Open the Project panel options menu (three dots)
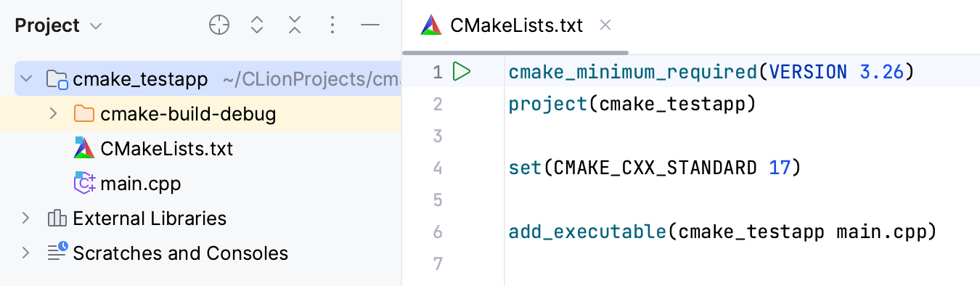Viewport: 980px width, 286px height. (332, 25)
